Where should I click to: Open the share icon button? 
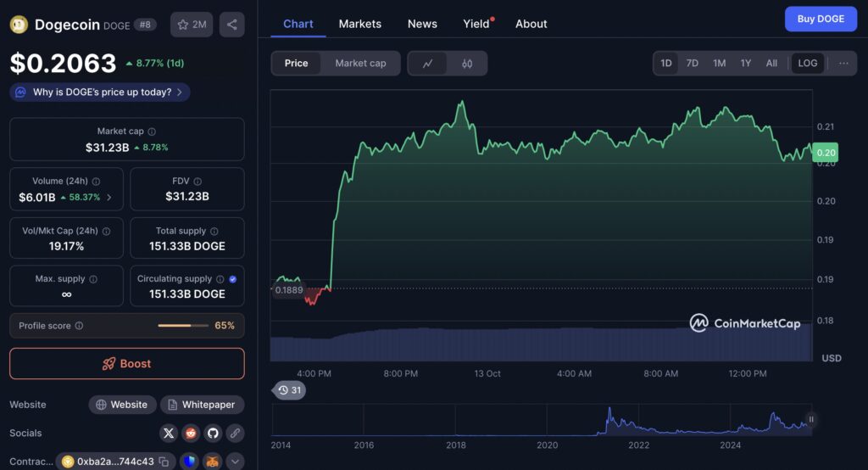pos(232,25)
